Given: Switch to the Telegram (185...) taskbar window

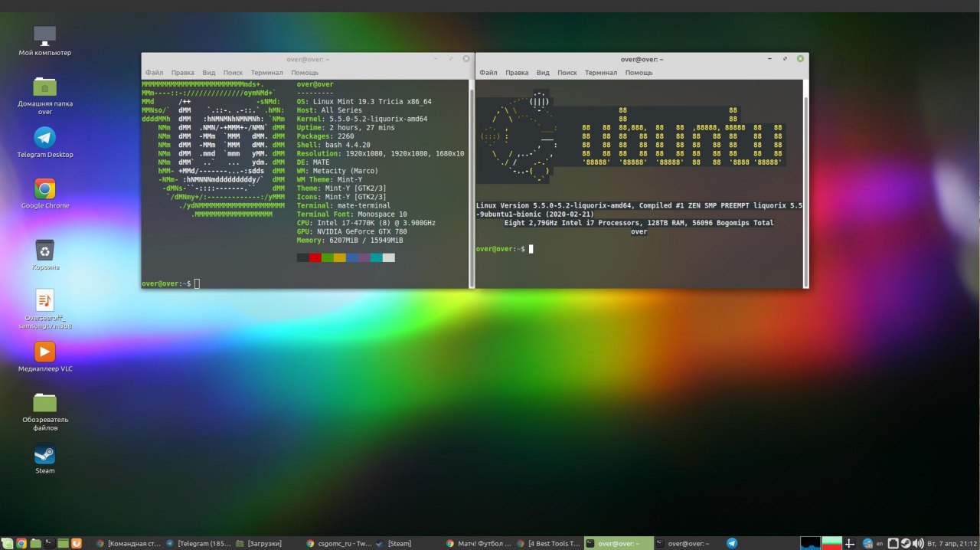Looking at the screenshot, I should pyautogui.click(x=198, y=543).
